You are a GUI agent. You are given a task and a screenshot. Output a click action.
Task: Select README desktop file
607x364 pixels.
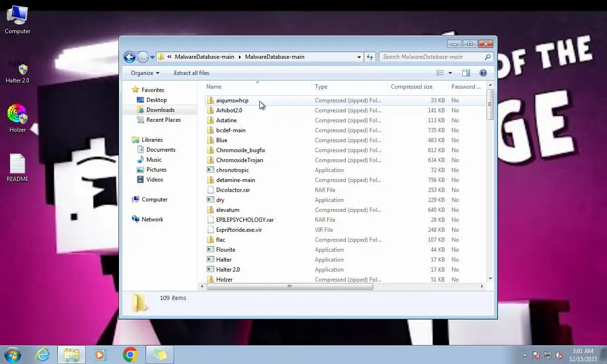[18, 168]
